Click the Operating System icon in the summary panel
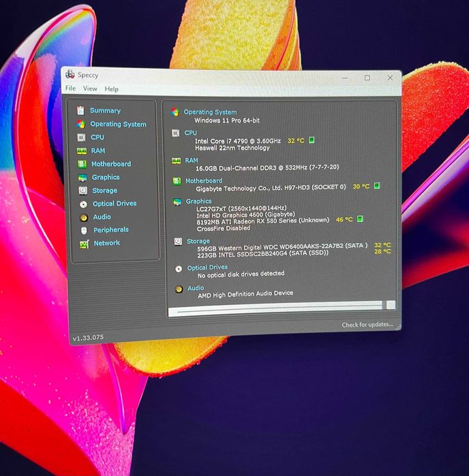 [175, 112]
